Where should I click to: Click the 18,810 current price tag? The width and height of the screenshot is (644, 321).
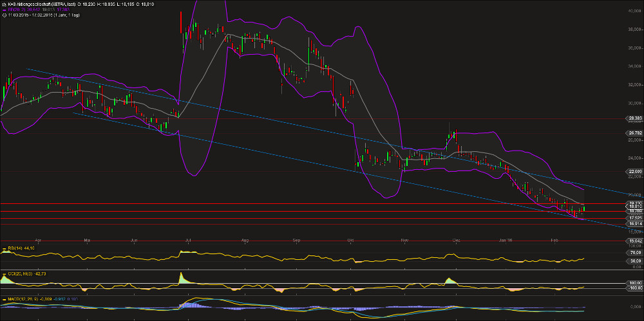(635, 206)
